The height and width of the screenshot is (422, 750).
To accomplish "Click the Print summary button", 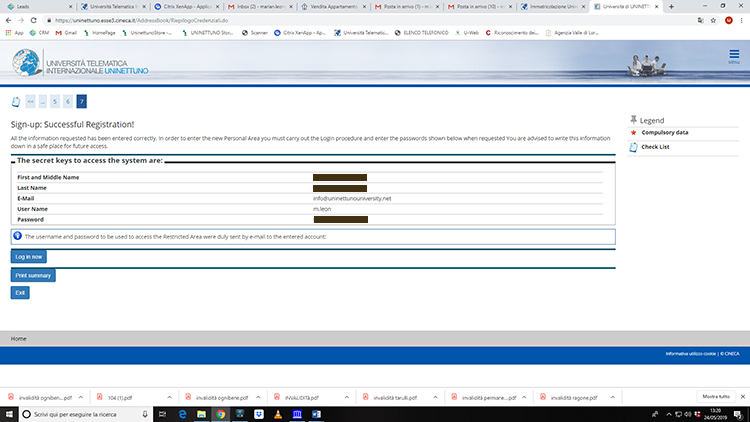I will (x=33, y=275).
